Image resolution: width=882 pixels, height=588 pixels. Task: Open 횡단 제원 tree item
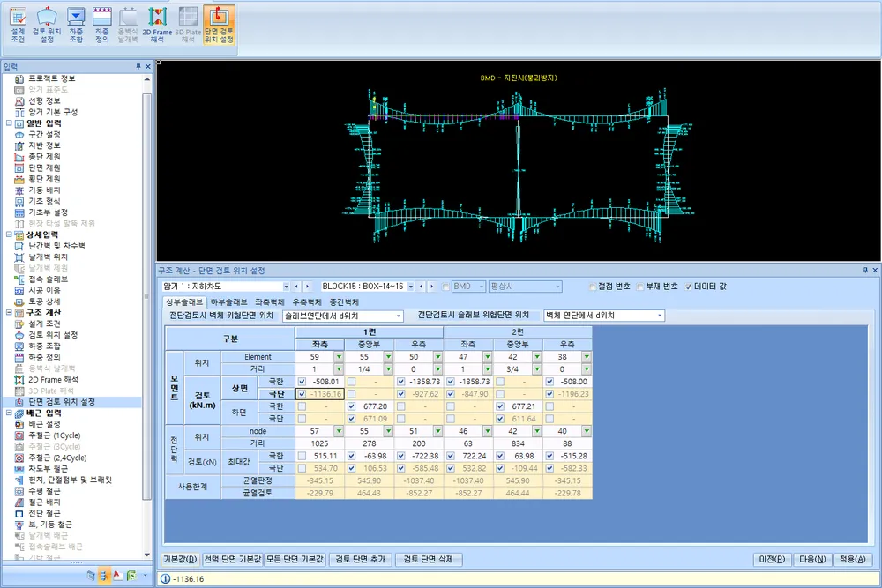coord(44,179)
